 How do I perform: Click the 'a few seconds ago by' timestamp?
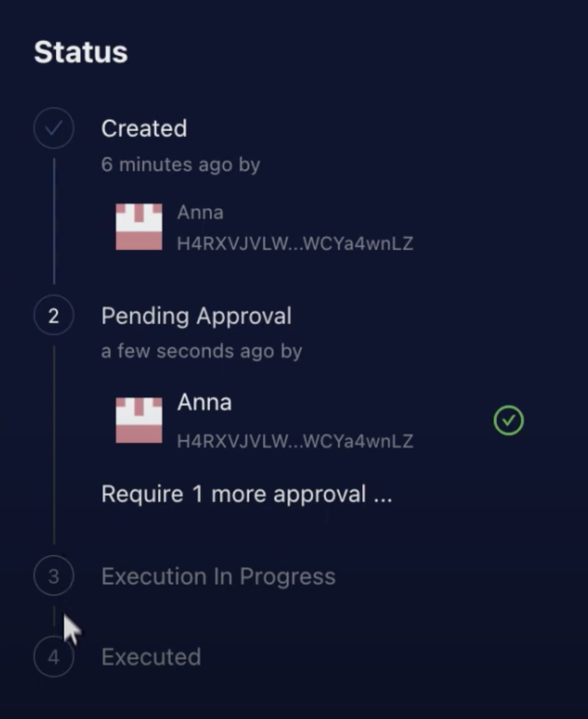(x=201, y=351)
